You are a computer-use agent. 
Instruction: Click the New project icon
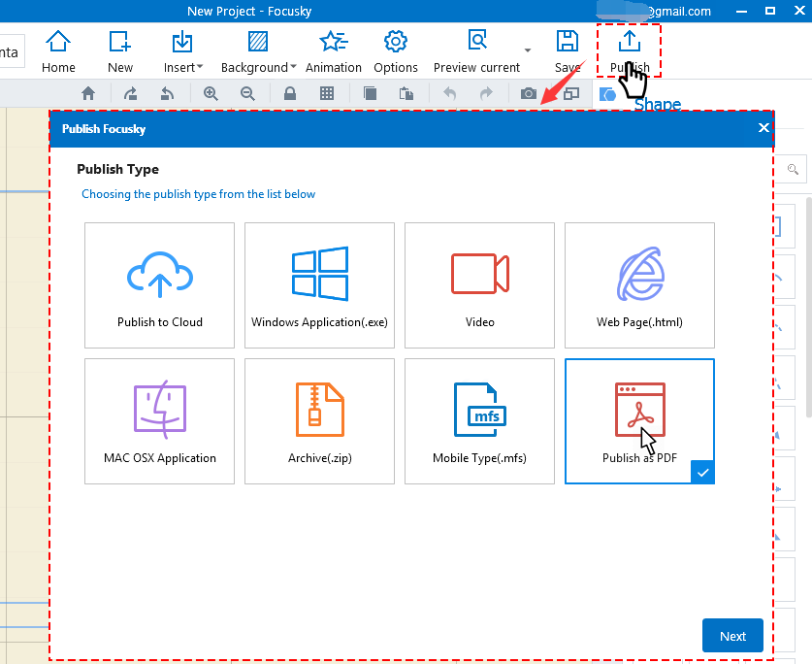coord(120,51)
